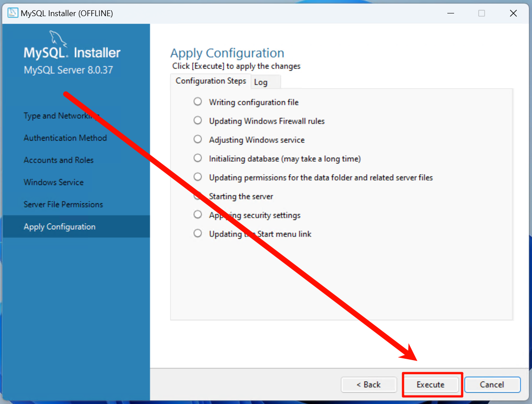Click the 'Writing configuration file' text
The width and height of the screenshot is (532, 404).
(x=254, y=103)
